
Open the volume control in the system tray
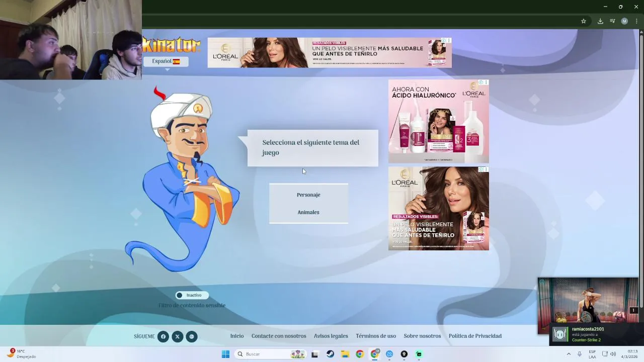tap(613, 354)
